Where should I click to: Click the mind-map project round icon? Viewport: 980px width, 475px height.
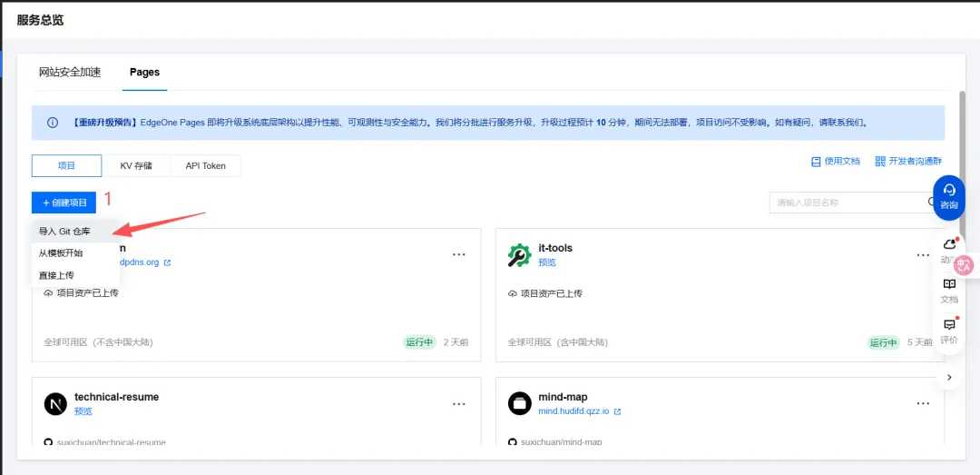tap(519, 403)
